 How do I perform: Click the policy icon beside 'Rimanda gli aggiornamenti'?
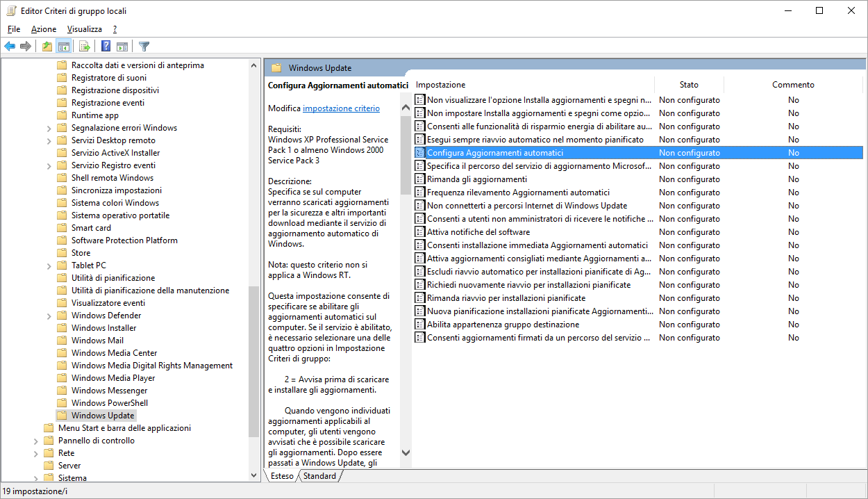point(419,179)
